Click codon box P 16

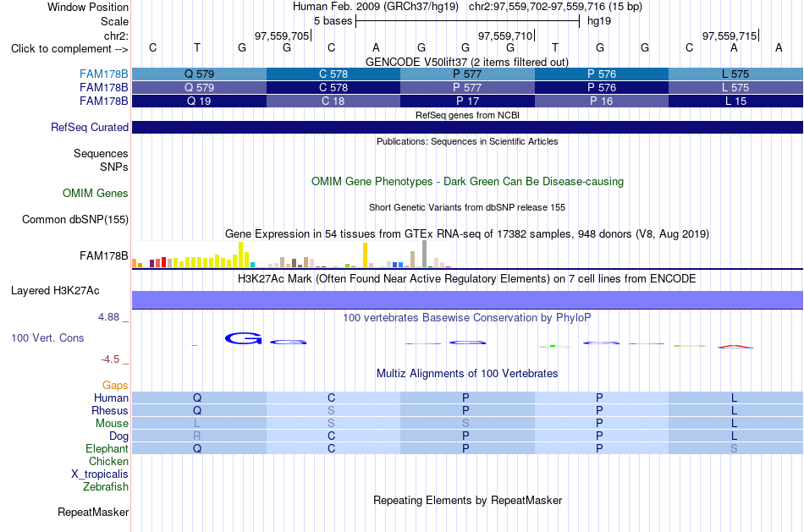[x=602, y=101]
